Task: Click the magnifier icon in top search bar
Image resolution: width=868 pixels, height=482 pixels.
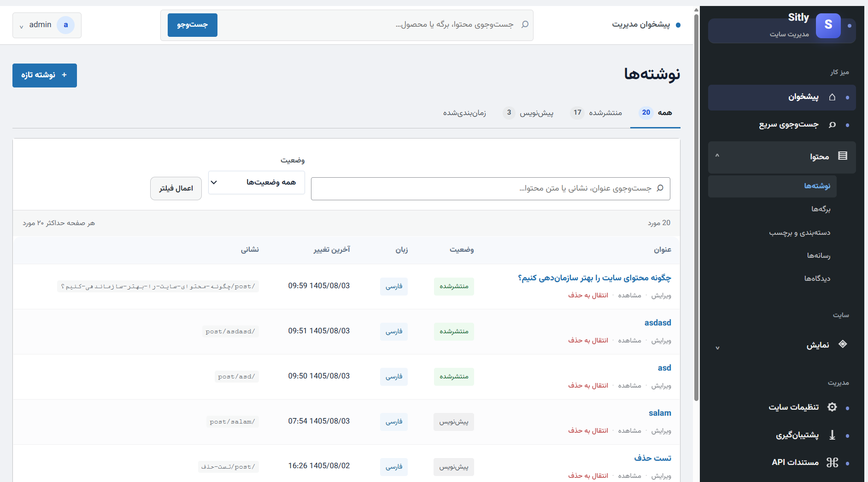Action: coord(525,24)
